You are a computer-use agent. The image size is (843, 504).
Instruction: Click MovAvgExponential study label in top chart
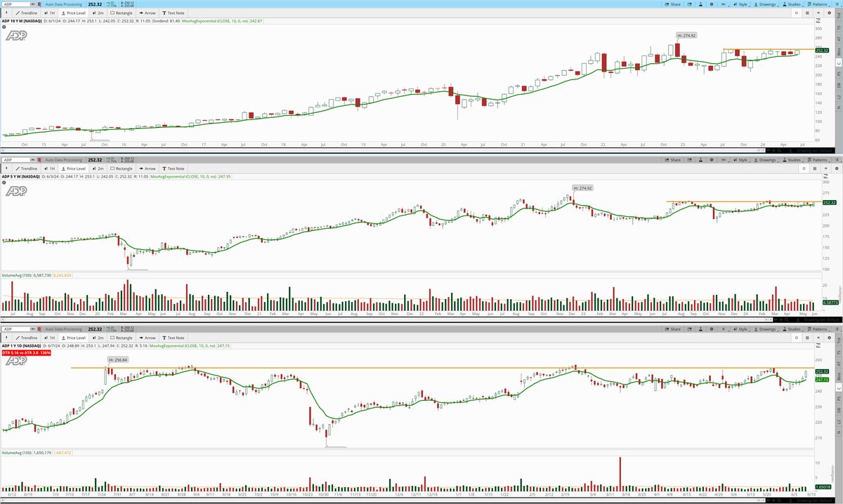point(222,21)
